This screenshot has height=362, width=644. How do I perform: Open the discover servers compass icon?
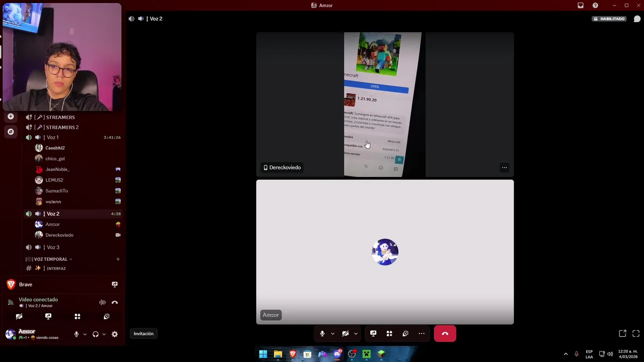(11, 132)
